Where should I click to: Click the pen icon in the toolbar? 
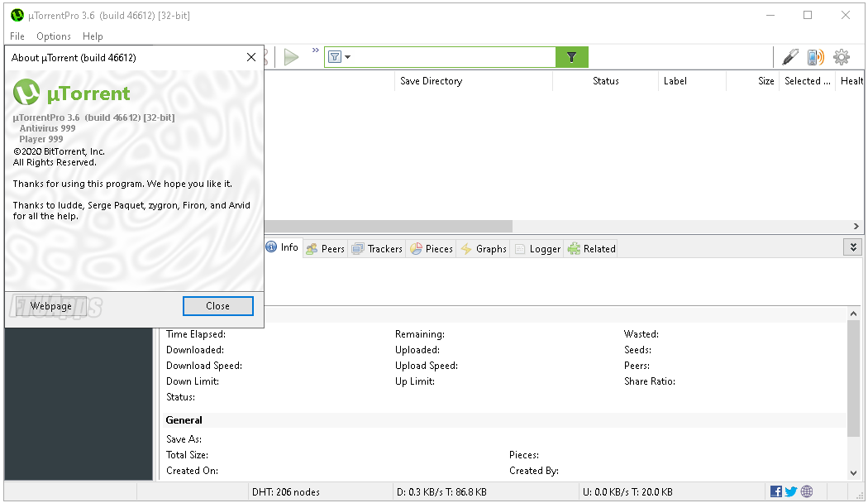click(x=790, y=57)
